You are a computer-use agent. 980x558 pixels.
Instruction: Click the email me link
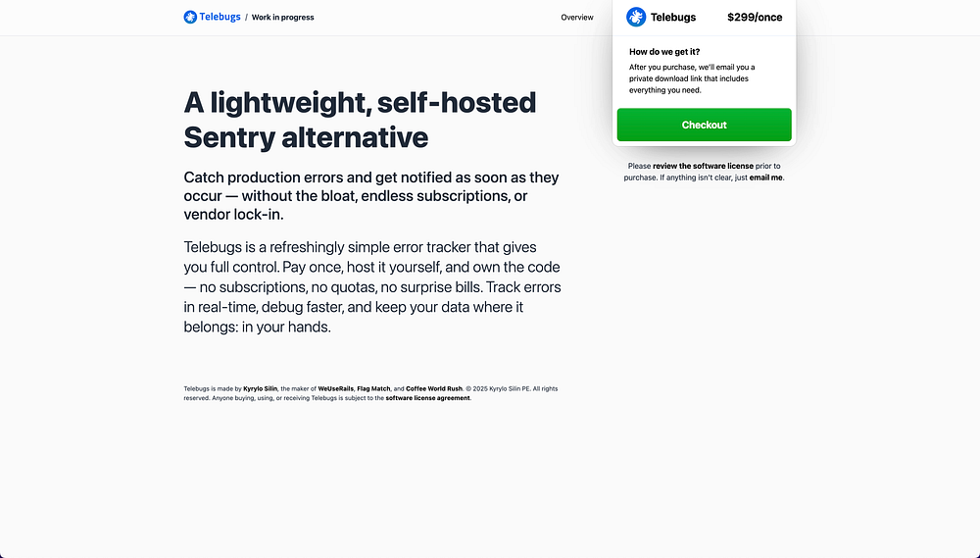[766, 178]
